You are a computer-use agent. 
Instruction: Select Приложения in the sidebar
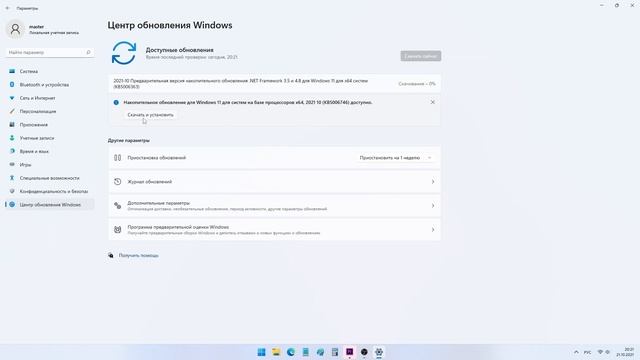[49, 125]
